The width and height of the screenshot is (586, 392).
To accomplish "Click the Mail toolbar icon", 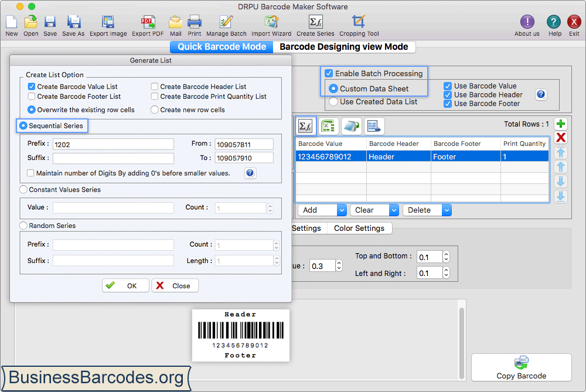I will [175, 23].
